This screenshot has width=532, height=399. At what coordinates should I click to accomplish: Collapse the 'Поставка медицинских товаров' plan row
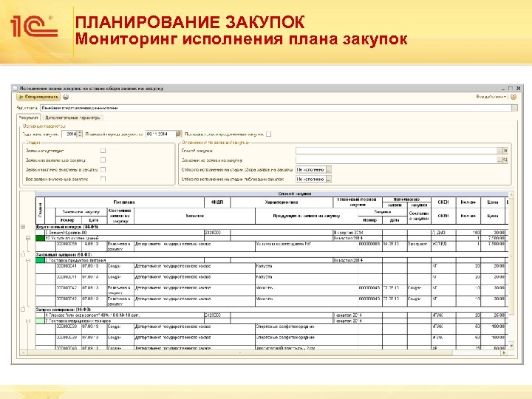click(x=28, y=321)
